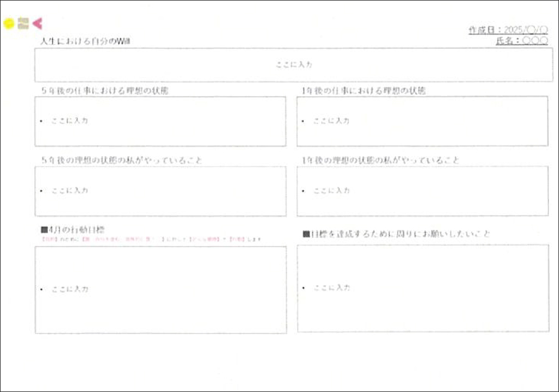The image size is (559, 392).
Task: Click the 1年後の仕事における理想の状態 heading
Action: pyautogui.click(x=364, y=91)
